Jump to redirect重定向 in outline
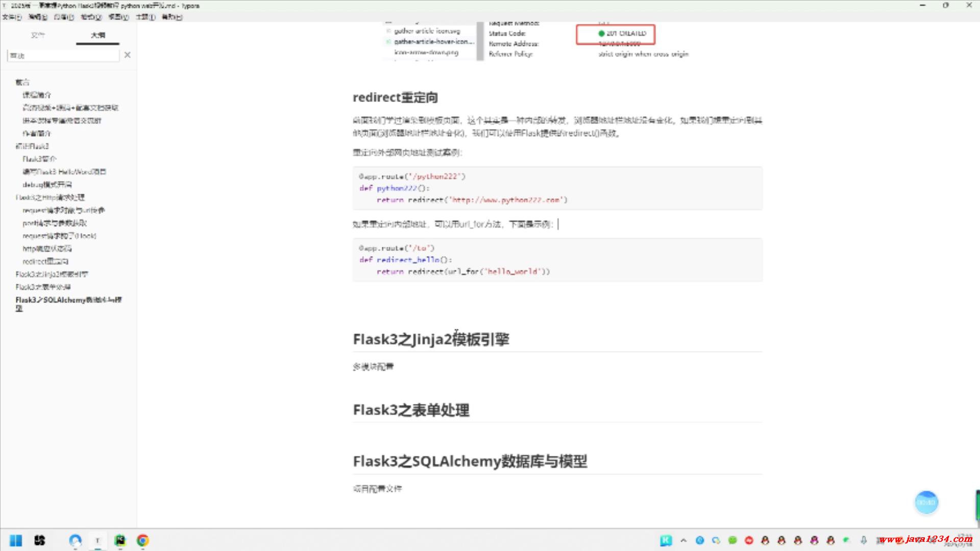This screenshot has width=980, height=551. [45, 261]
